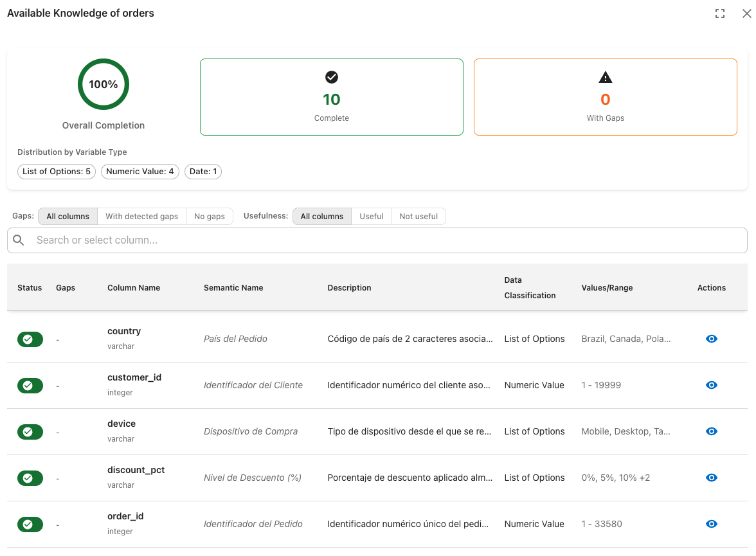Open the view details eye for country
The height and width of the screenshot is (556, 756).
(711, 339)
